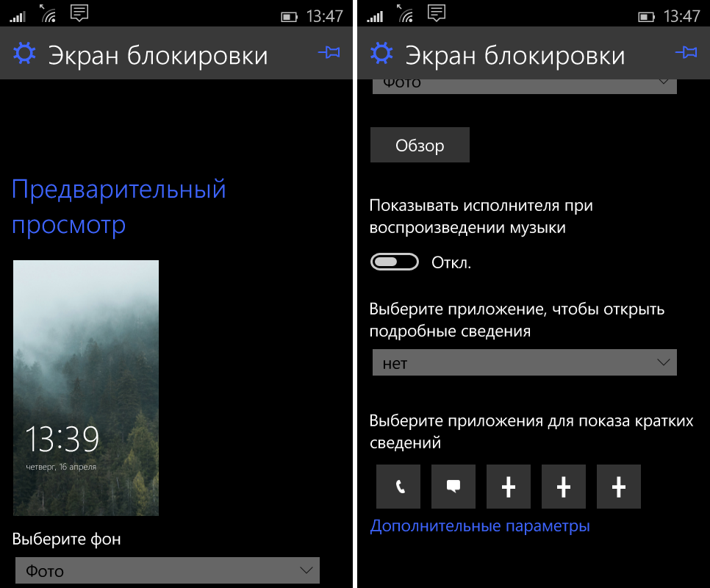Tap the lock screen preview image
710x588 pixels.
(x=86, y=387)
